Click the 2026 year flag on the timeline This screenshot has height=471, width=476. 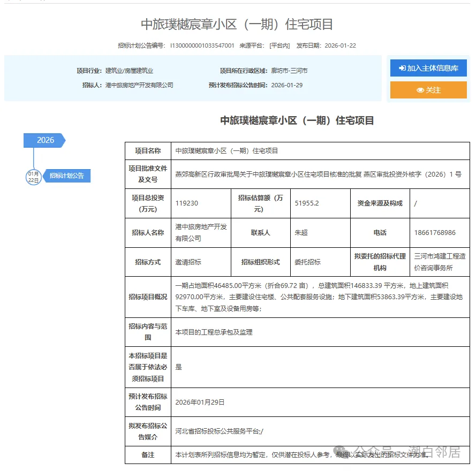pyautogui.click(x=43, y=140)
